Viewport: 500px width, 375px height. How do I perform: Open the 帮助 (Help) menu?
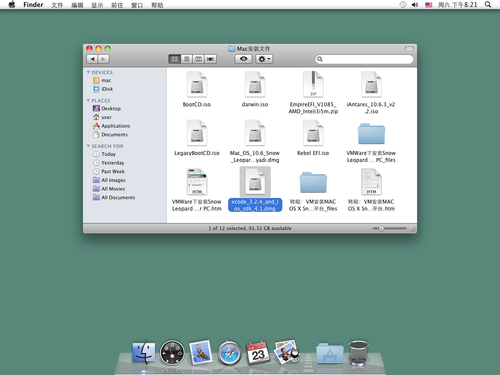(157, 5)
